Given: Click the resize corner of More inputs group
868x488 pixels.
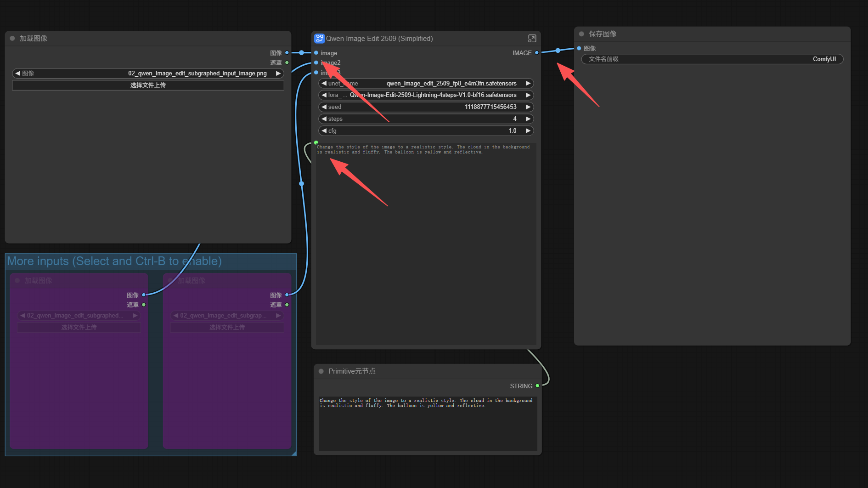Looking at the screenshot, I should [293, 453].
